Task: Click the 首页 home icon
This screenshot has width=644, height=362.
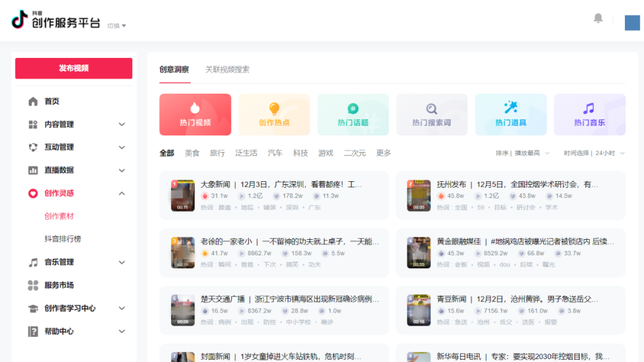Action: click(33, 101)
